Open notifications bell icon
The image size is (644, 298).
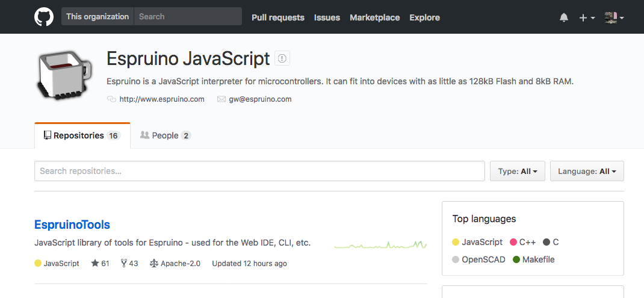[564, 17]
